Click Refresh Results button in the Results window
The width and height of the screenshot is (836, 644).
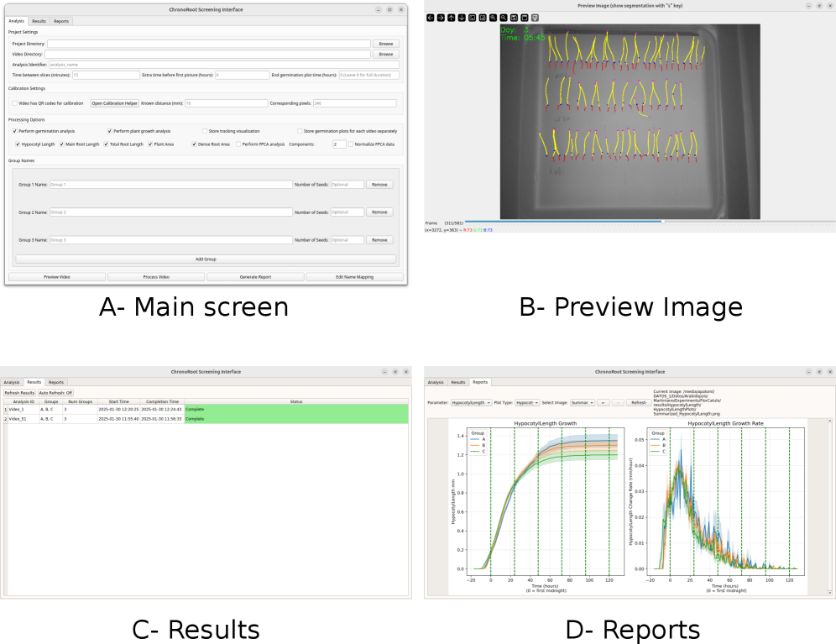click(20, 393)
